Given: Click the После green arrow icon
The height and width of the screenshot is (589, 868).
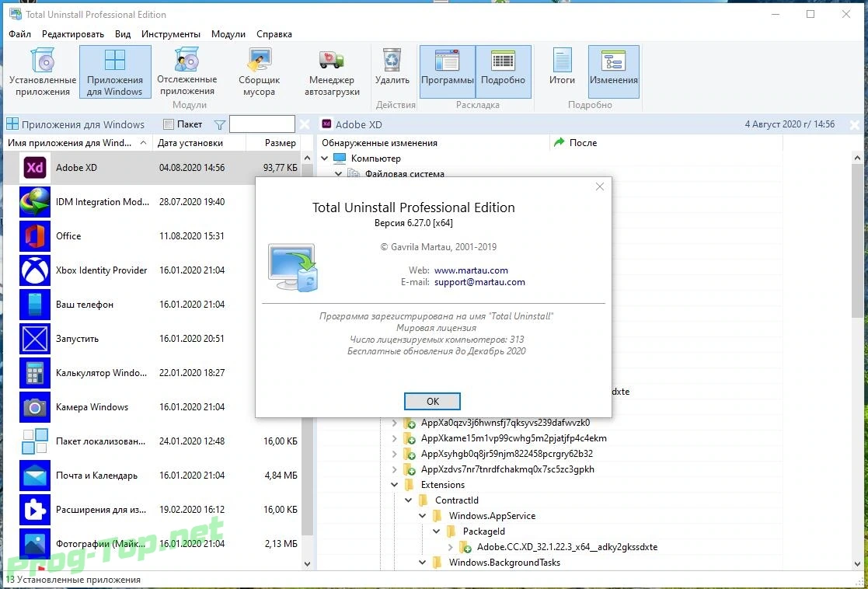Looking at the screenshot, I should [x=559, y=143].
